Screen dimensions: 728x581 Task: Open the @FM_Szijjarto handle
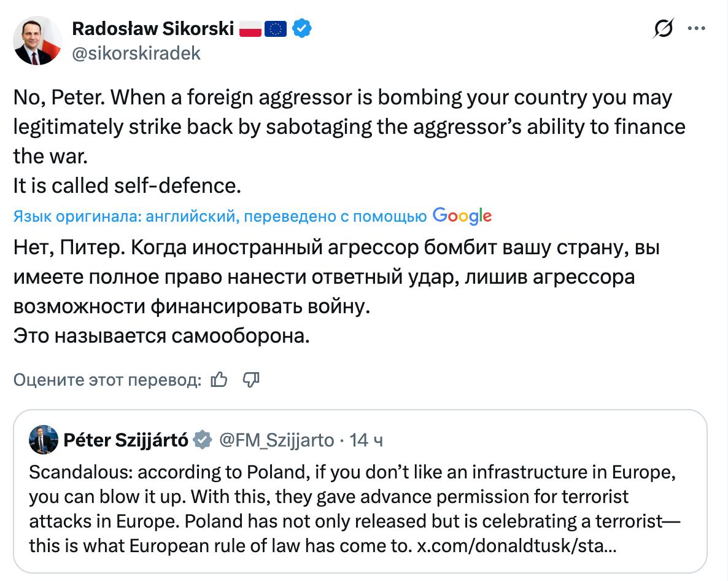[276, 440]
